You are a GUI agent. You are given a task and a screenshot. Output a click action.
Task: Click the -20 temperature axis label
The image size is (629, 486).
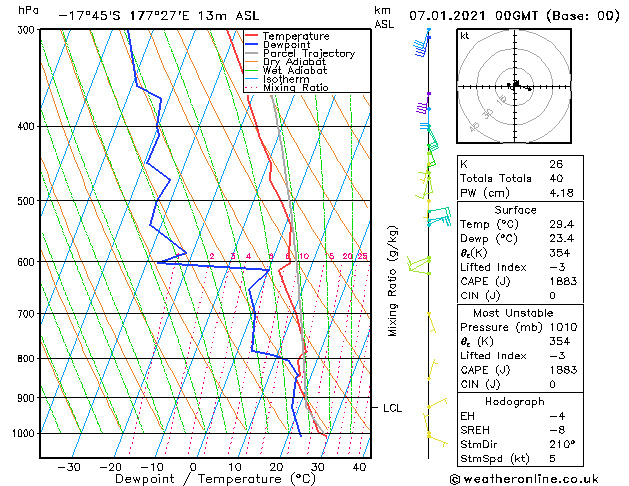[x=110, y=467]
